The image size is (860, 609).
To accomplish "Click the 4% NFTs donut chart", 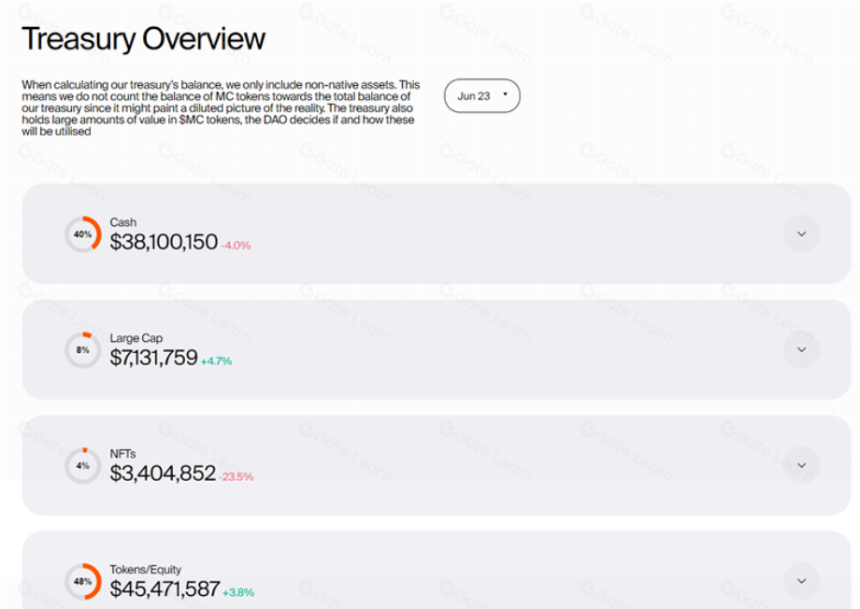I will click(83, 466).
